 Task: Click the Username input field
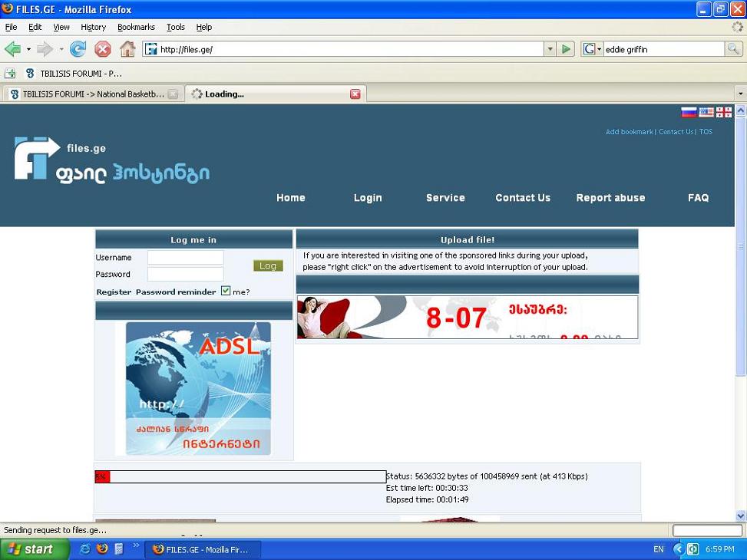tap(185, 258)
